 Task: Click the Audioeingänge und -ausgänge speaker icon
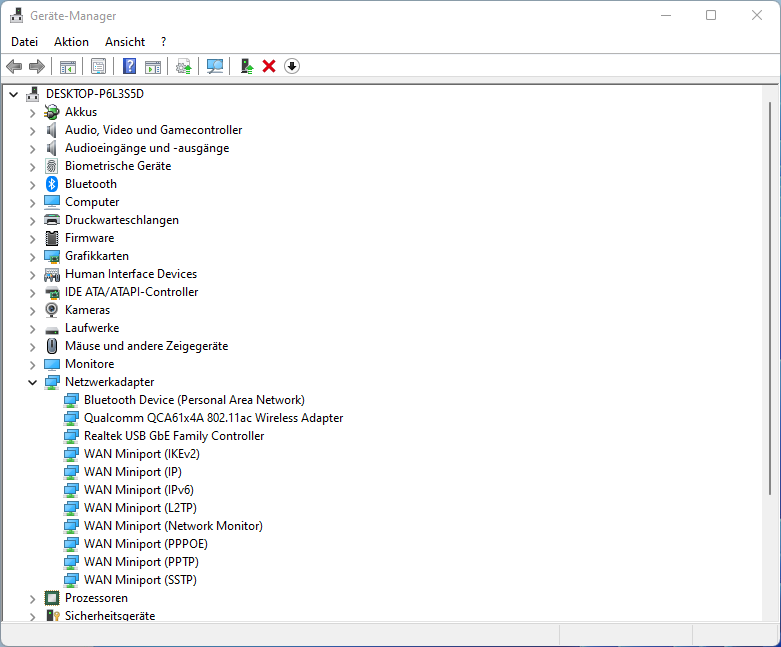(52, 148)
